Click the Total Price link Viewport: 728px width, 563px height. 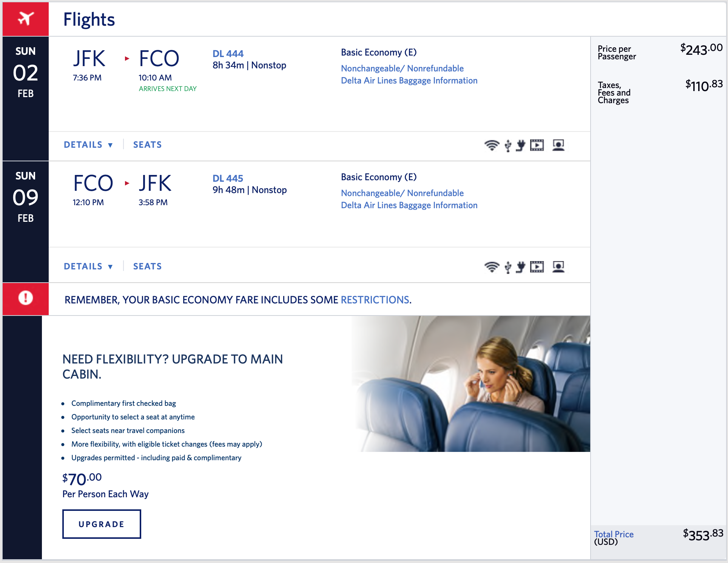click(x=614, y=534)
